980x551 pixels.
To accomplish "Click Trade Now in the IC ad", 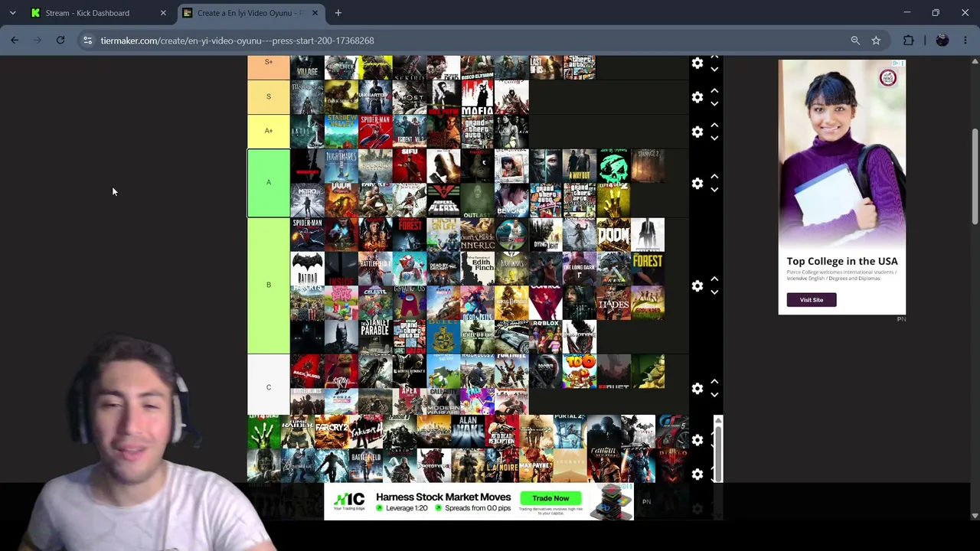I will 550,498.
